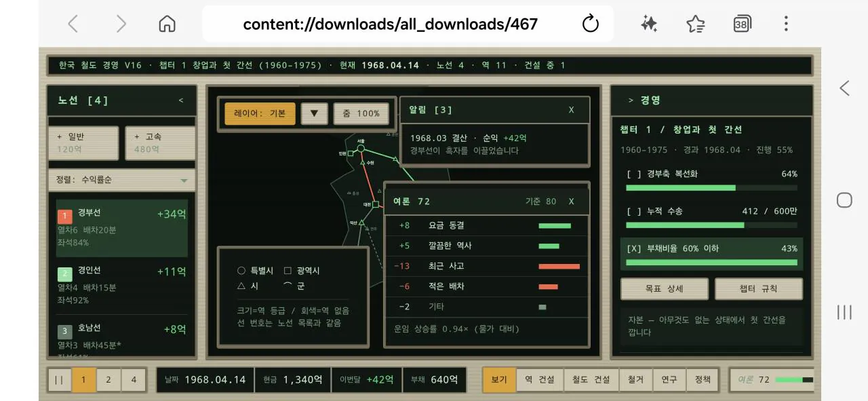Viewport: 868px width, 401px height.
Task: Open the browser tabs counter showing 38
Action: 742,24
